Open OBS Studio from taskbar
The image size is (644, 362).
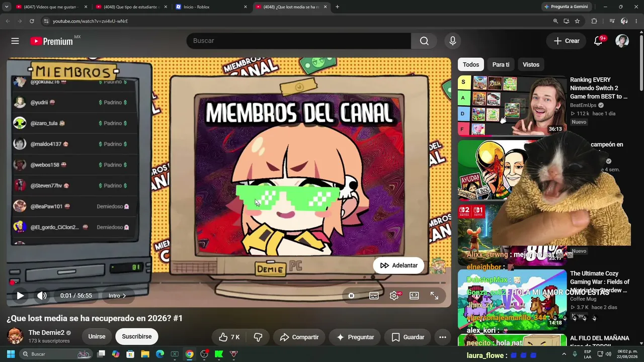204,354
